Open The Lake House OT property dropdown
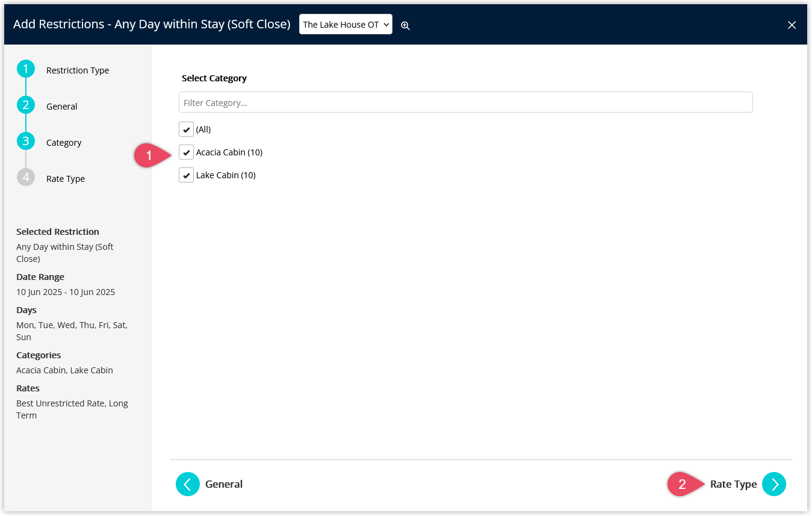This screenshot has width=812, height=516. [346, 25]
